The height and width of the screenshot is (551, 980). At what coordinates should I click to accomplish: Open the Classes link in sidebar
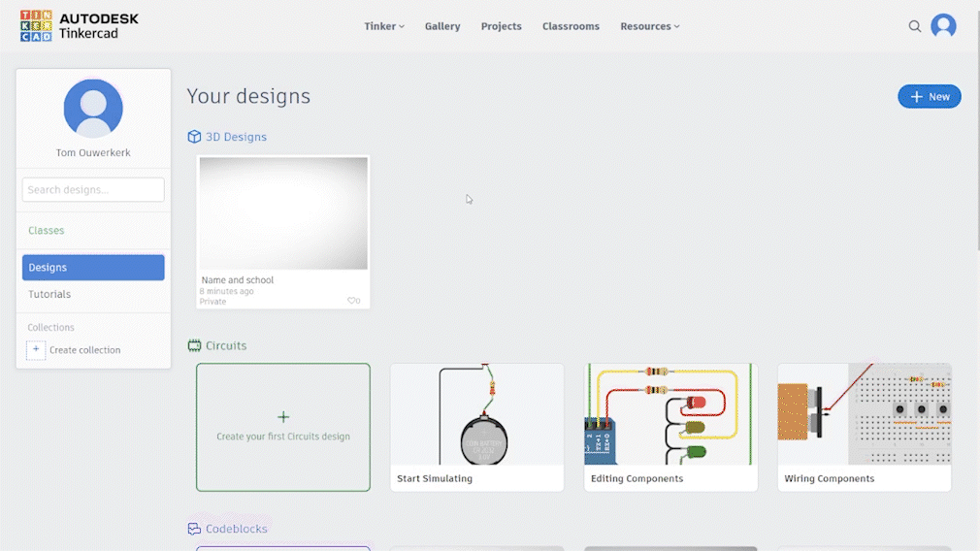pyautogui.click(x=47, y=231)
